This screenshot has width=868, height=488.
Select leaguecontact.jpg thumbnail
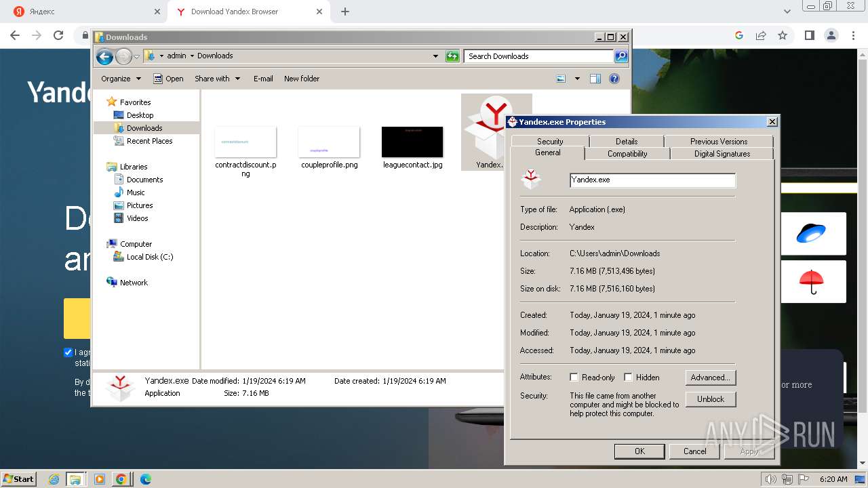point(412,142)
